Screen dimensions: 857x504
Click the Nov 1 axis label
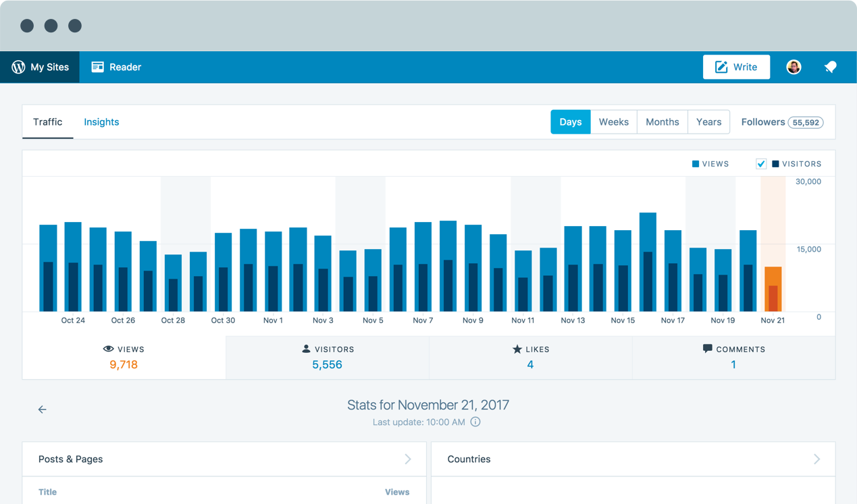pos(273,320)
